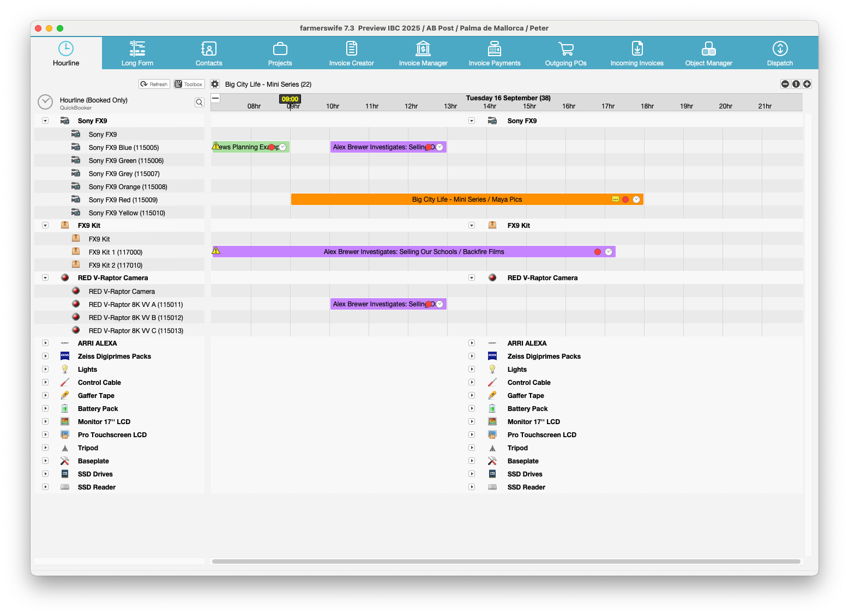Open dropdown on FX9 Kit 1 booking
This screenshot has width=849, height=616.
[x=609, y=252]
